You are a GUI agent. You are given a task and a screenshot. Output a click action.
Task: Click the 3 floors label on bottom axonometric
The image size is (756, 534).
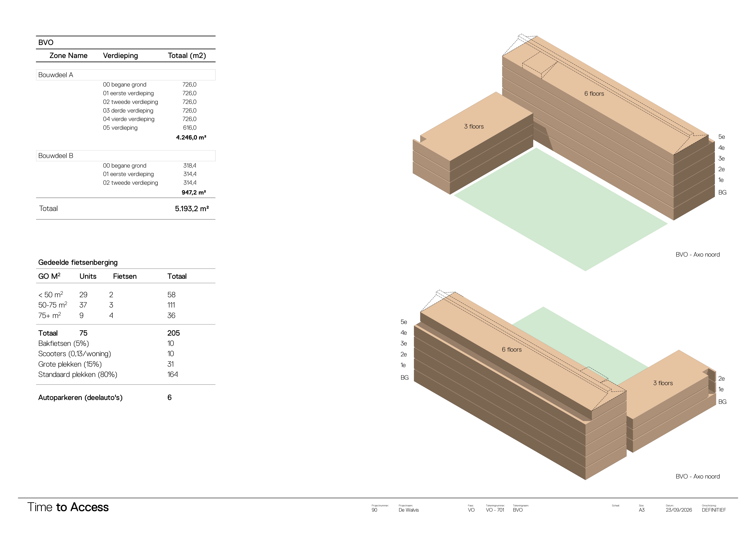(x=663, y=383)
